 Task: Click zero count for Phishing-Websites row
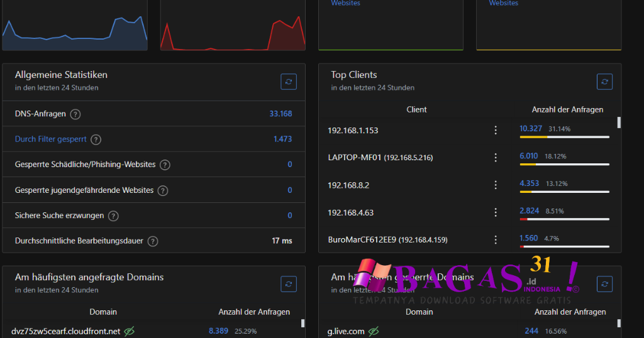[x=289, y=165]
